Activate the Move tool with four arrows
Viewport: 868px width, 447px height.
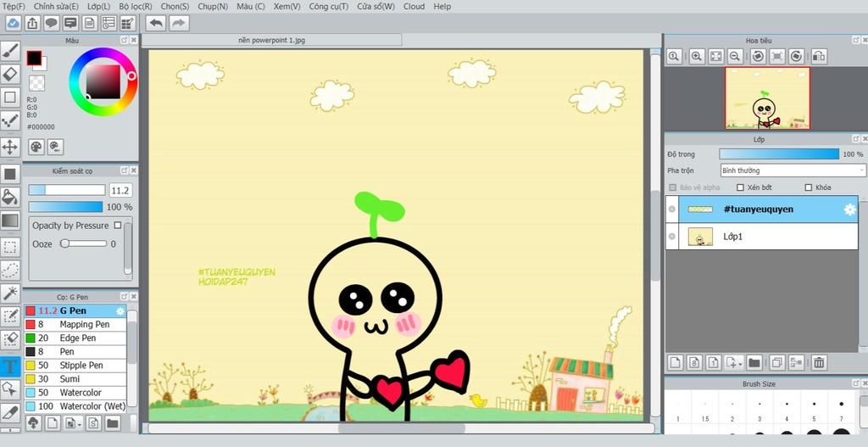[x=10, y=148]
